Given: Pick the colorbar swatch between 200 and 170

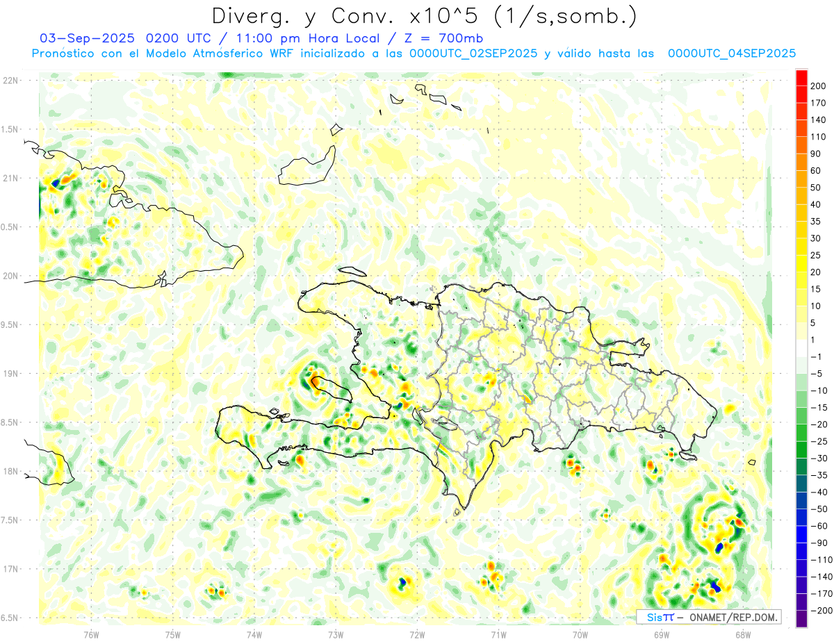Looking at the screenshot, I should [801, 94].
